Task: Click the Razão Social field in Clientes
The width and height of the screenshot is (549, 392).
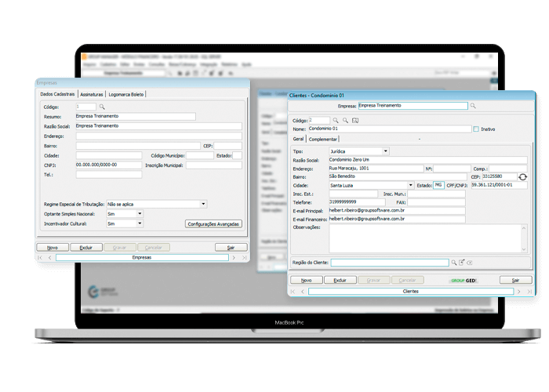Action: point(428,160)
